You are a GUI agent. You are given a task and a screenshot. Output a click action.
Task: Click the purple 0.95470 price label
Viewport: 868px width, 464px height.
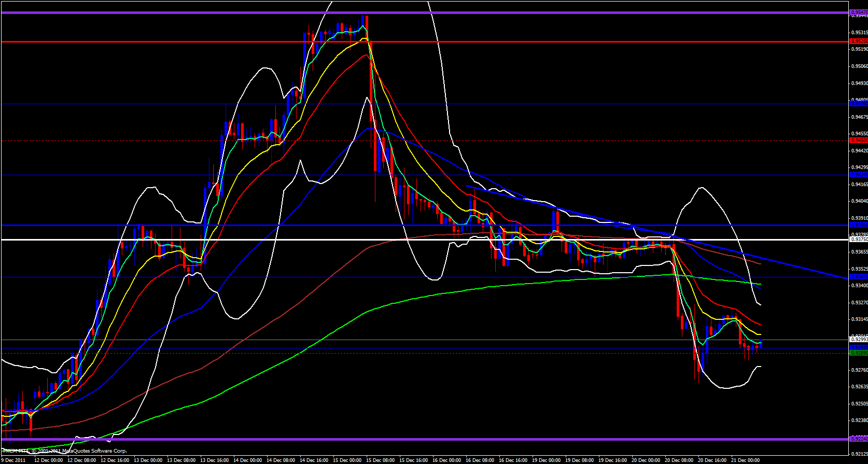pos(858,11)
